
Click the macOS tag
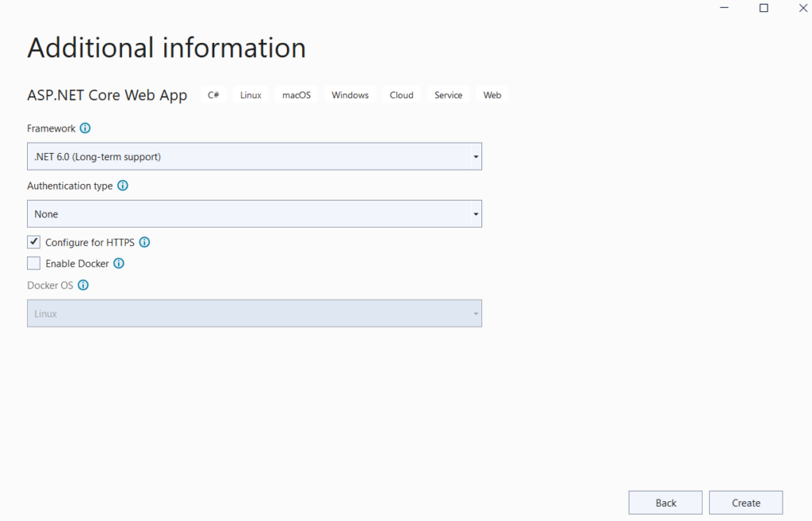tap(297, 95)
